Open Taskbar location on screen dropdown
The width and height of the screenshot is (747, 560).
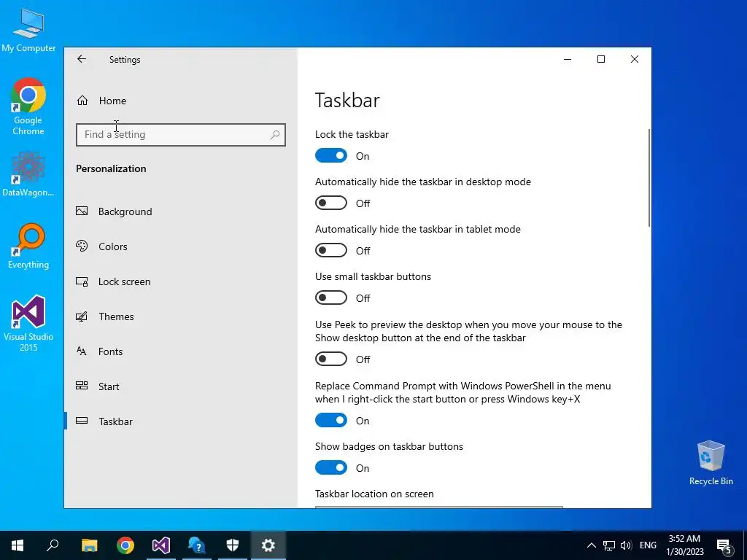pos(438,507)
